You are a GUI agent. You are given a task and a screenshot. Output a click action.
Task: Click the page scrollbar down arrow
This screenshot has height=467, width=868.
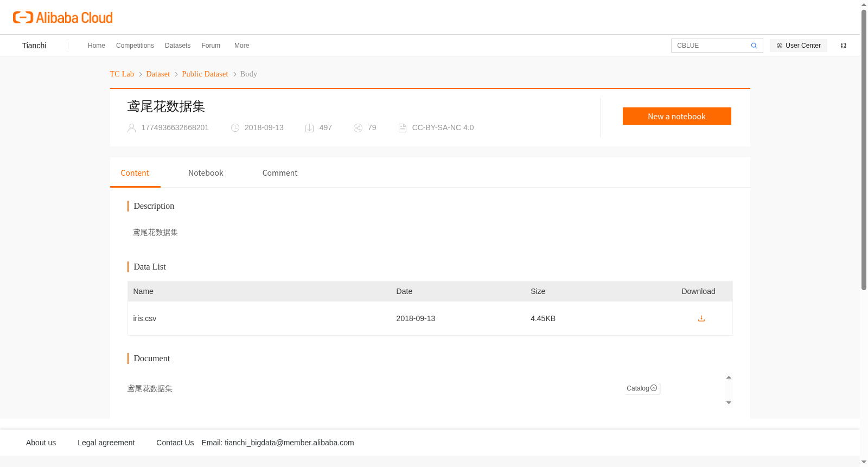point(864,462)
